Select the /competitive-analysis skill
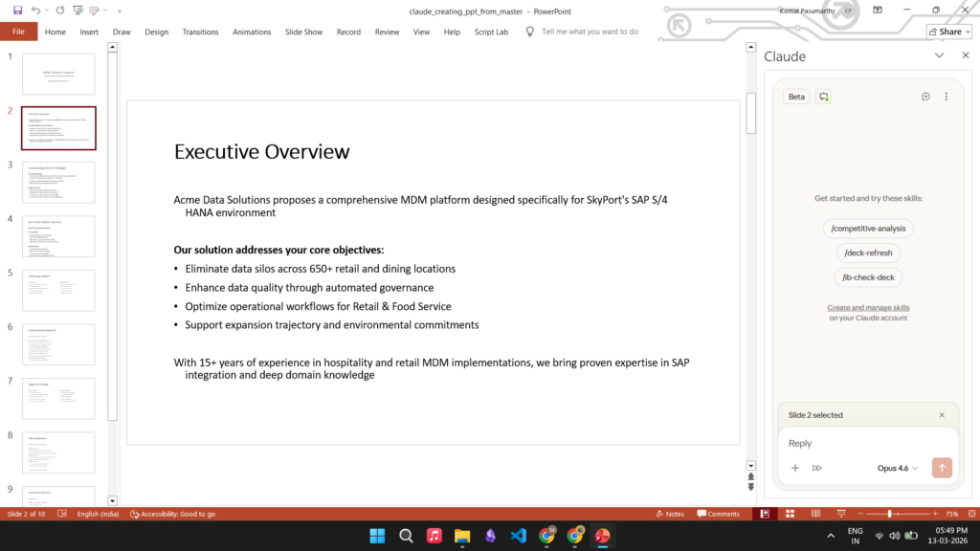The image size is (980, 551). coord(868,229)
